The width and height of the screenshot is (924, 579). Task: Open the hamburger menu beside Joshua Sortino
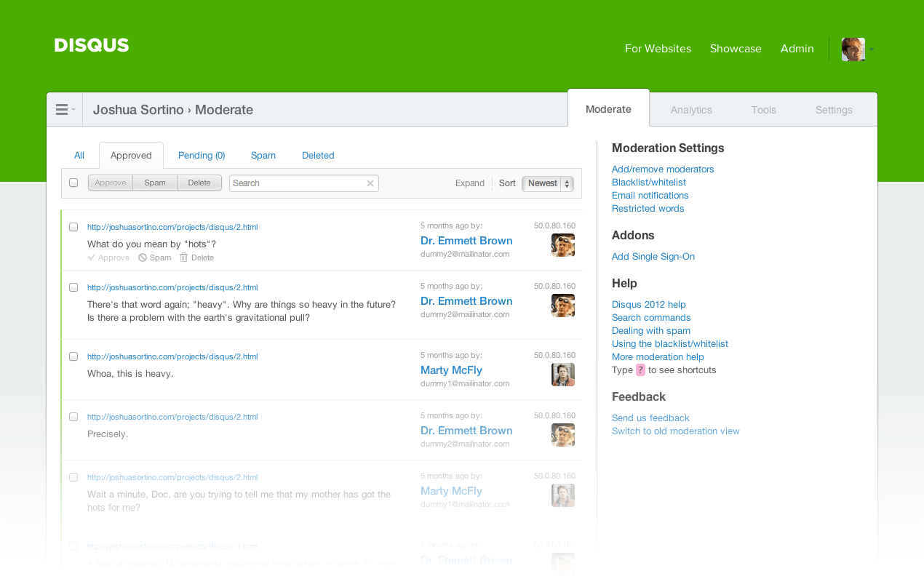65,110
